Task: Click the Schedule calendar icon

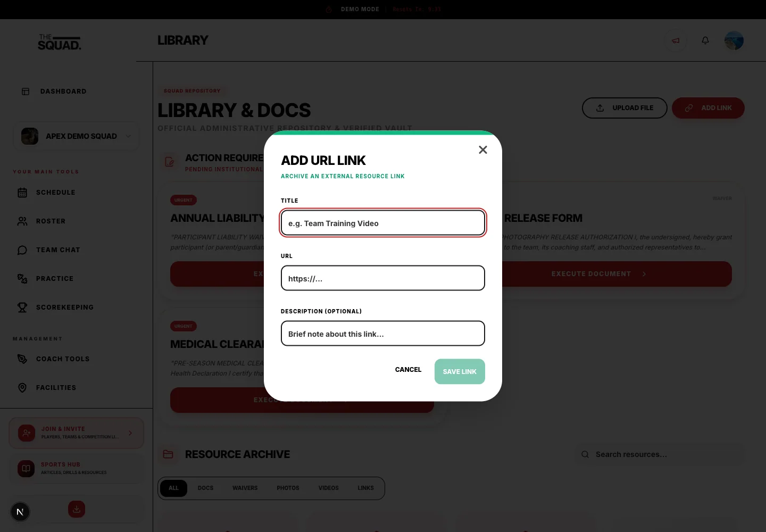Action: (x=22, y=193)
